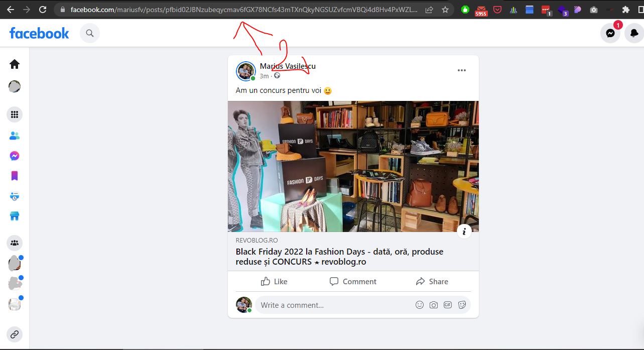Viewport: 644px width, 350px height.
Task: Open the notifications bell
Action: point(634,33)
